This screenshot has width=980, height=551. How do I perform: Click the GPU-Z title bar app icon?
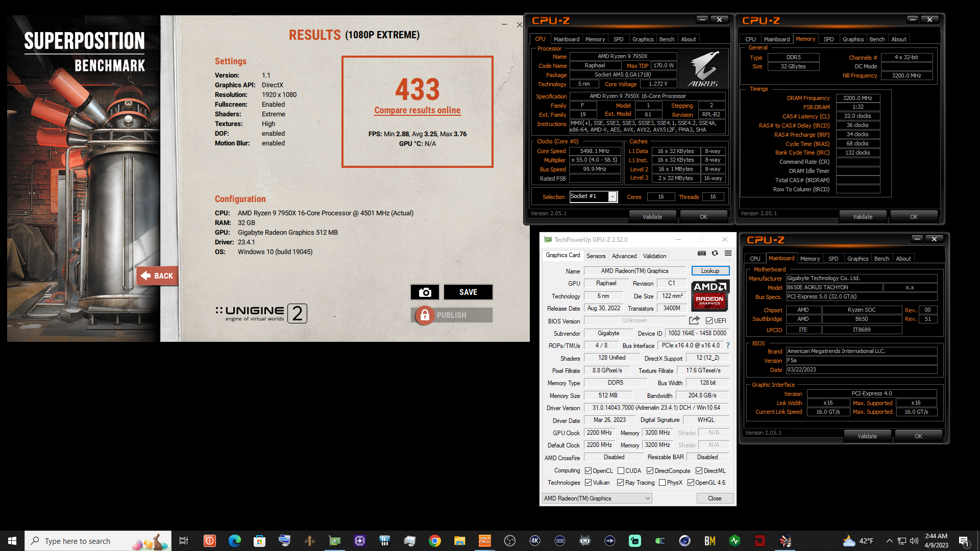tap(548, 239)
